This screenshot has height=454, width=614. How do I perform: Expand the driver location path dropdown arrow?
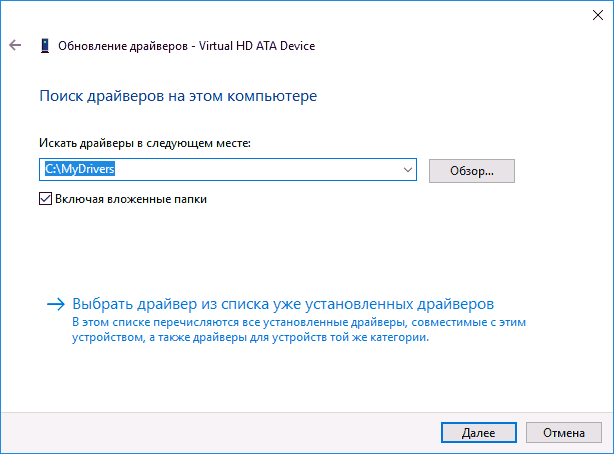point(408,170)
